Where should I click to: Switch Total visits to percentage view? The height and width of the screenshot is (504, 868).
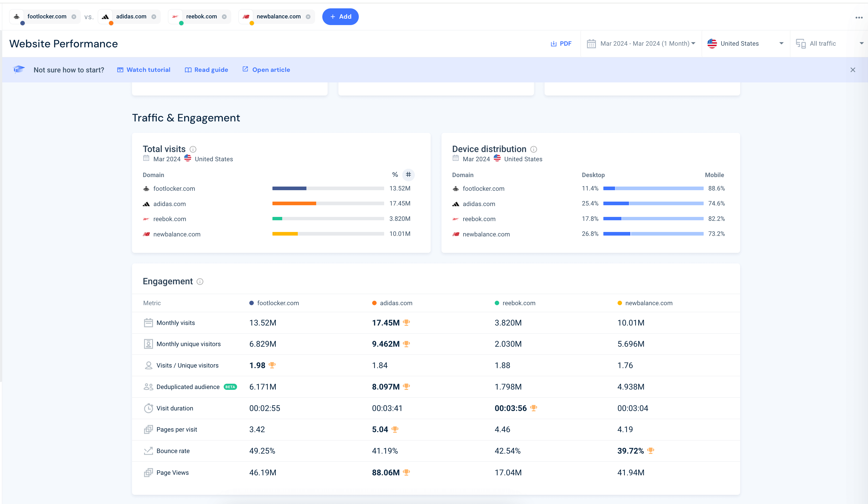click(x=395, y=175)
